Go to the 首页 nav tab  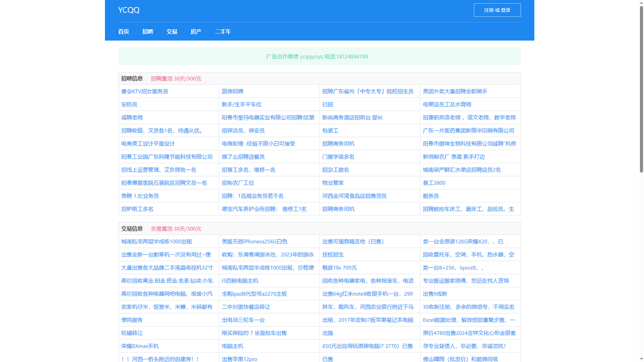point(123,32)
